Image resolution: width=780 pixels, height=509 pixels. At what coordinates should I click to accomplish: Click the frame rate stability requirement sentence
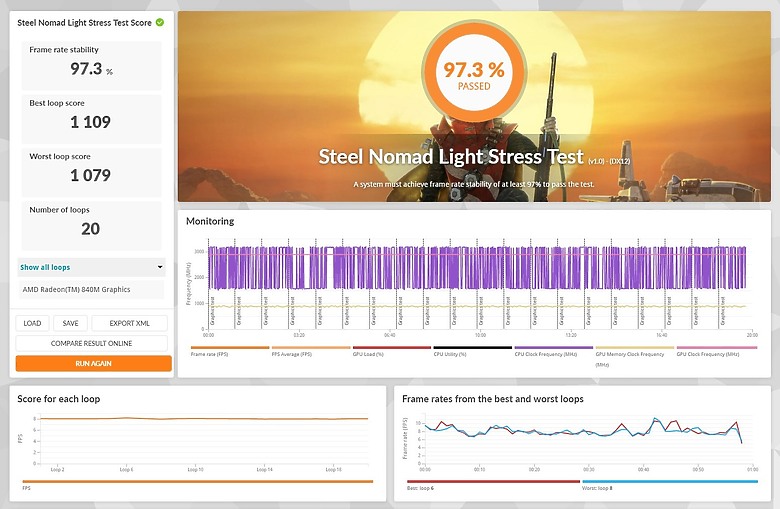point(474,184)
